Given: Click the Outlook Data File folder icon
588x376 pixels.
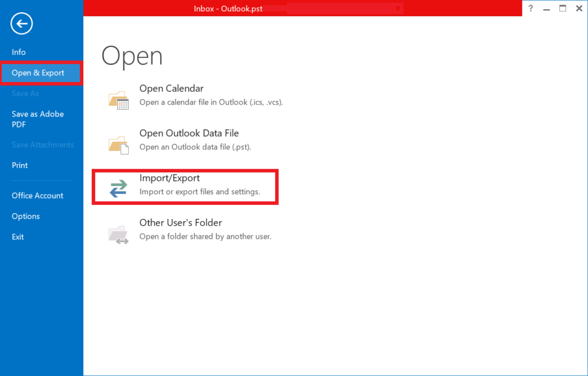Looking at the screenshot, I should click(x=118, y=145).
